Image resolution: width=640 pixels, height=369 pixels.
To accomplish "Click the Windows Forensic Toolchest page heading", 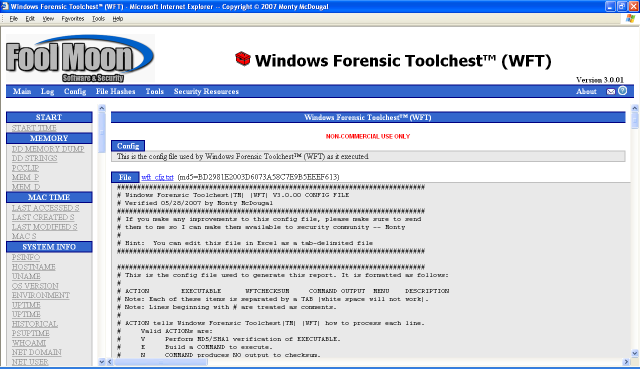I will point(403,60).
